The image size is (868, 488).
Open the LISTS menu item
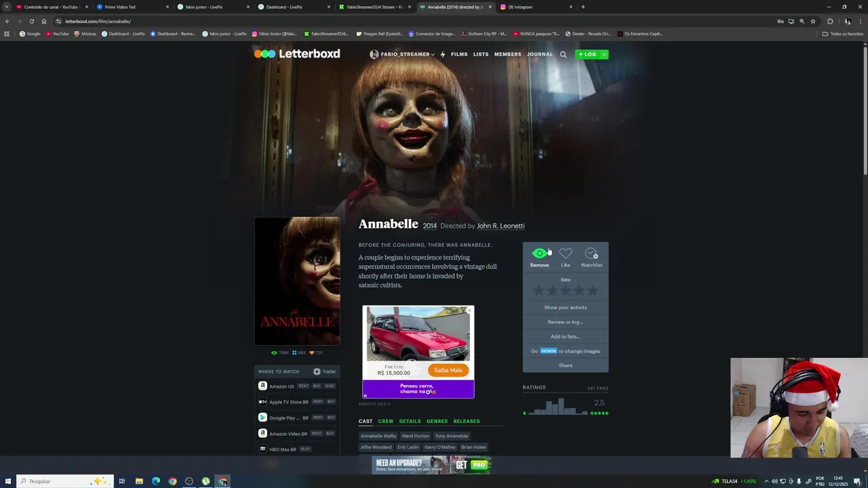click(481, 54)
